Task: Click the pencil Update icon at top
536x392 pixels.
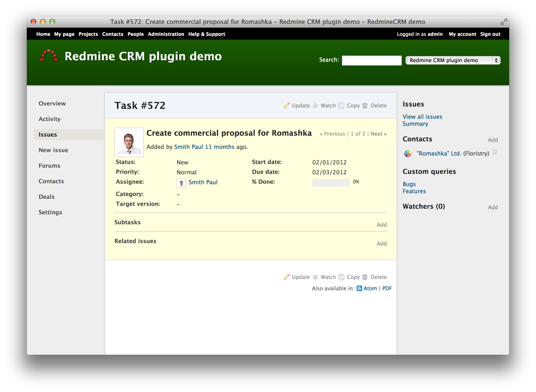Action: 286,106
